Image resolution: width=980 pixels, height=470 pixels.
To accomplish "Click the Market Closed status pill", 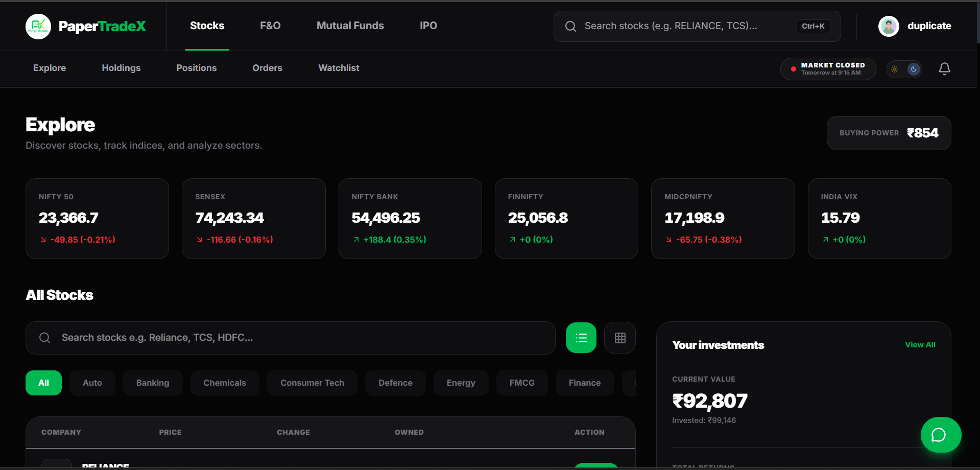I will (x=828, y=69).
